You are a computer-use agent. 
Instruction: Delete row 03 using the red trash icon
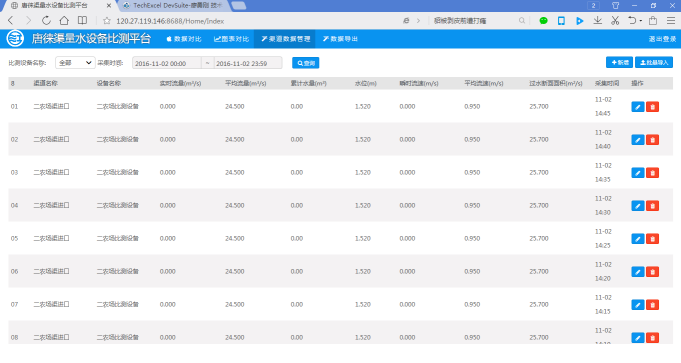coord(652,173)
